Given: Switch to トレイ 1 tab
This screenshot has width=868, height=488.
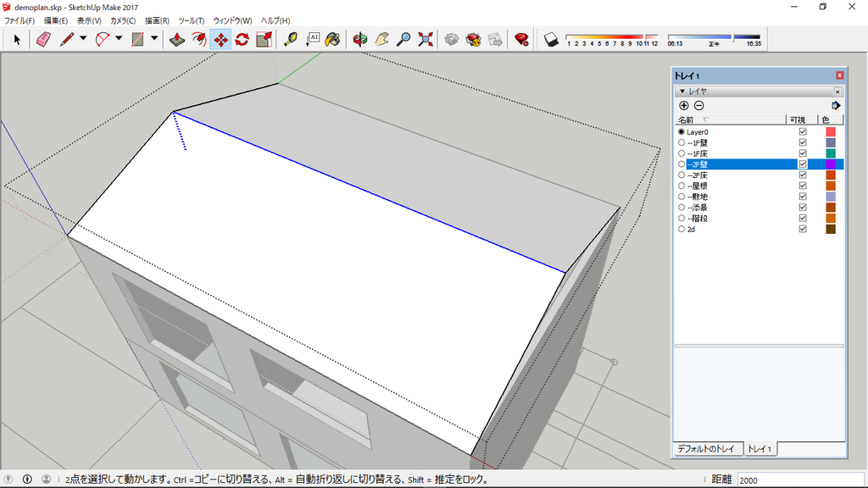Looking at the screenshot, I should (759, 449).
